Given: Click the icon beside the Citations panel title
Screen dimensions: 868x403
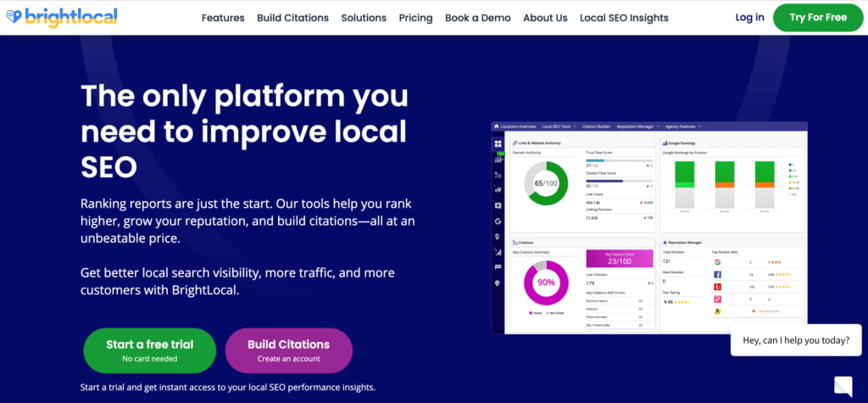Looking at the screenshot, I should tap(515, 243).
